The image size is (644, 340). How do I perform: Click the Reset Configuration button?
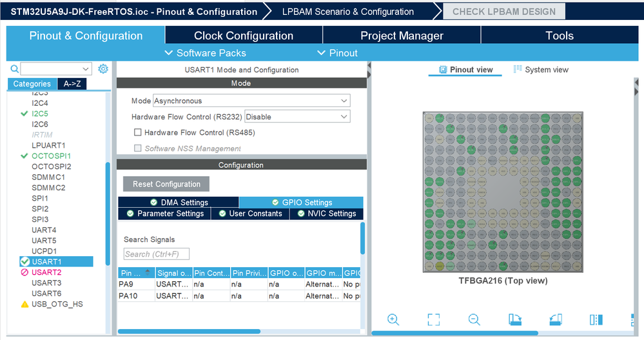166,184
